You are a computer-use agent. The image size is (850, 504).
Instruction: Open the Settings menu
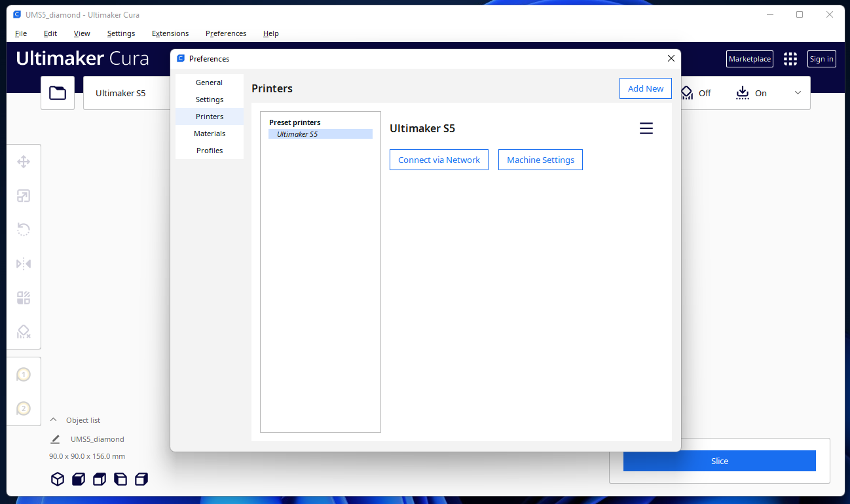click(x=121, y=33)
